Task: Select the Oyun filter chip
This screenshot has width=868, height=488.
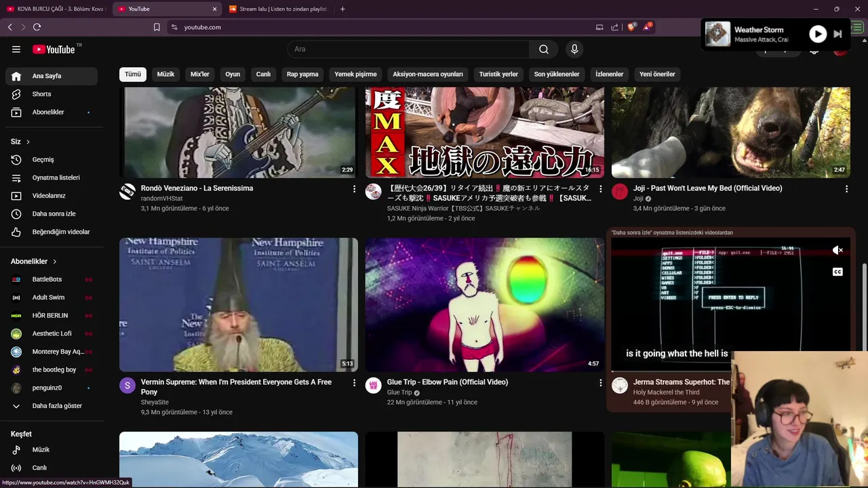Action: 233,75
